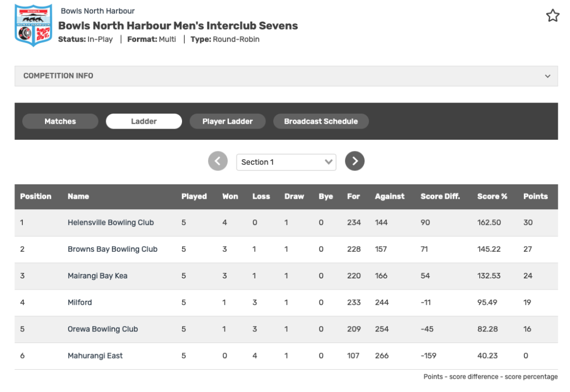Click the Bye column header
The width and height of the screenshot is (570, 392).
[326, 197]
